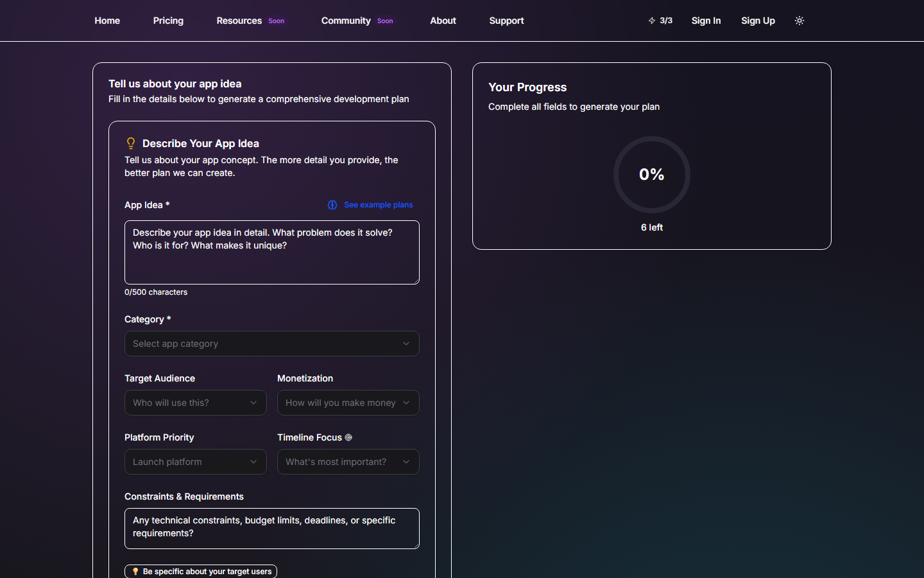Image resolution: width=924 pixels, height=578 pixels.
Task: Go to the Support section
Action: (506, 21)
